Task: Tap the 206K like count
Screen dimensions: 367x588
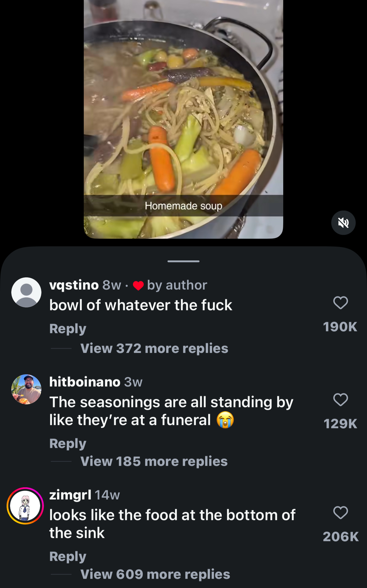Action: tap(340, 537)
